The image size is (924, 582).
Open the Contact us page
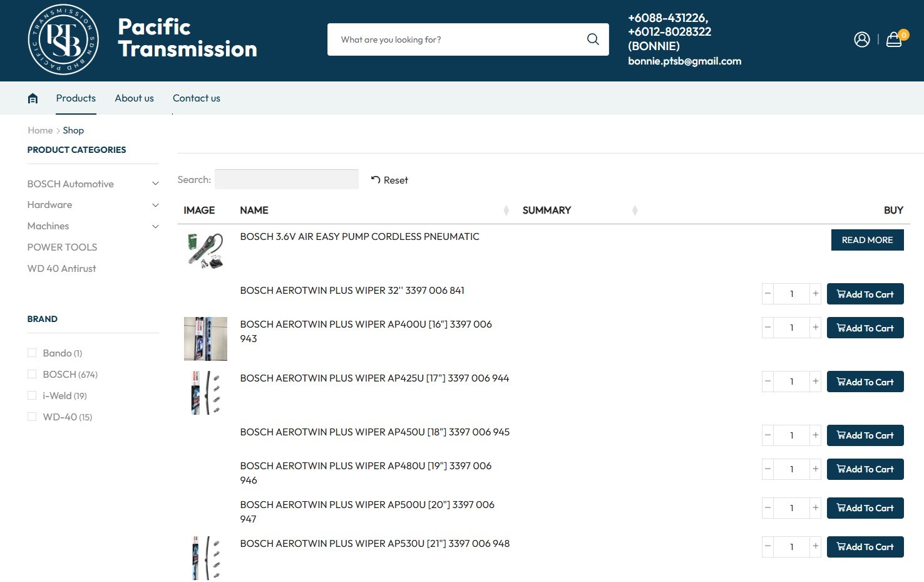pyautogui.click(x=197, y=98)
